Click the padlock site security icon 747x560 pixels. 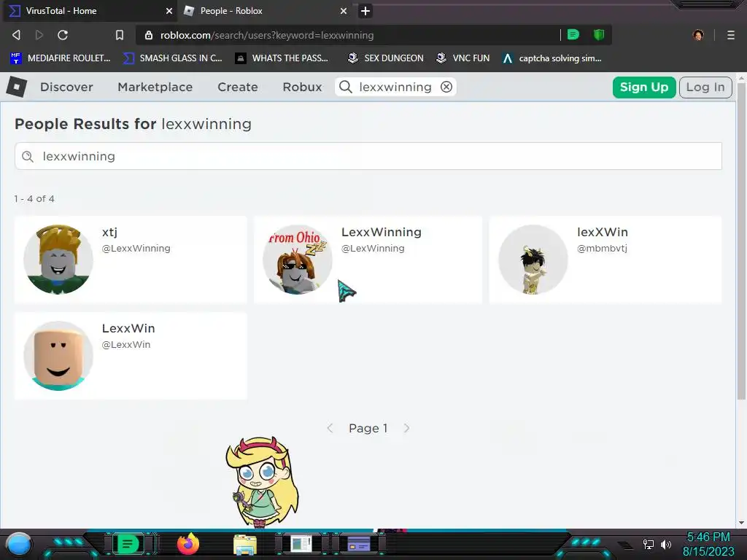click(149, 35)
